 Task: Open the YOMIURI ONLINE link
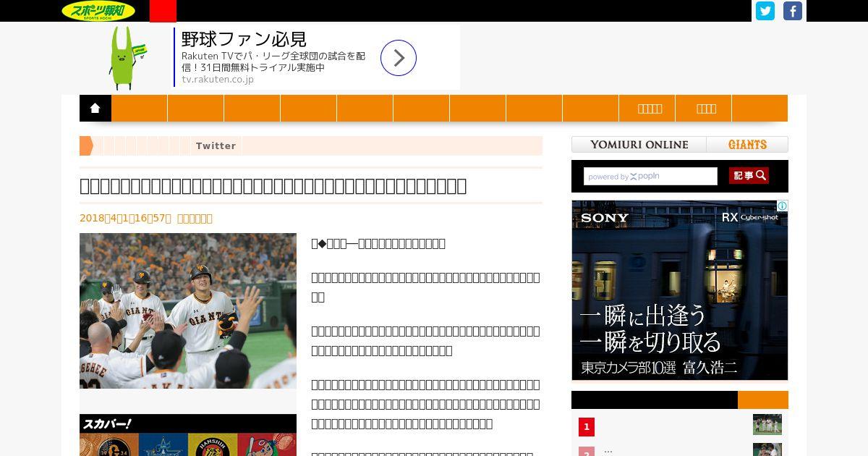click(639, 144)
